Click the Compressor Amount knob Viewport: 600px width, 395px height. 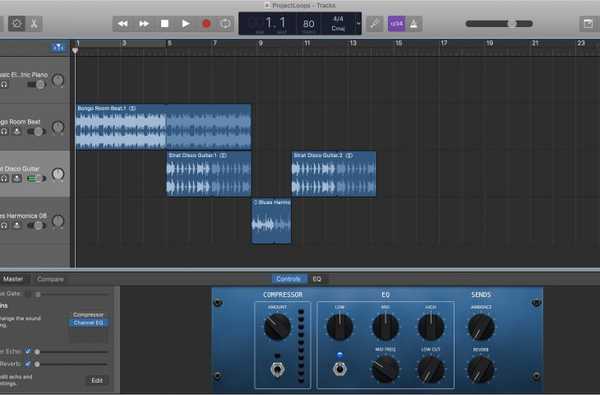[277, 327]
